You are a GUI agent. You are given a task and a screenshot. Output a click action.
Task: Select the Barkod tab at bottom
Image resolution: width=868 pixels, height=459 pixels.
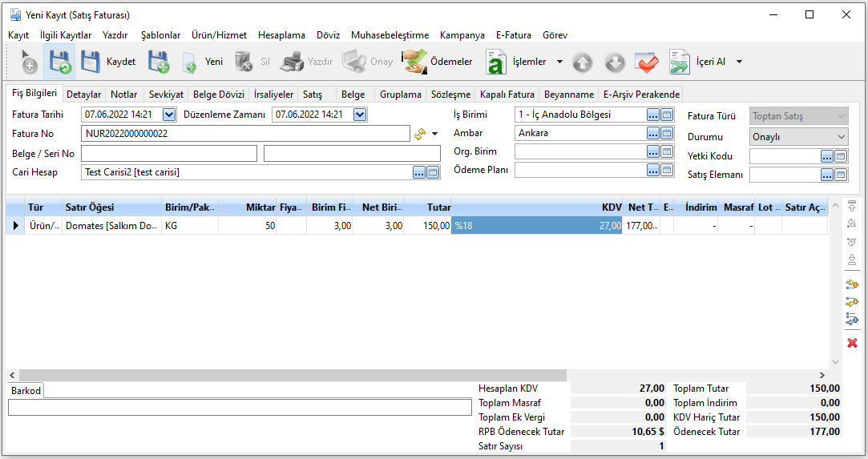tap(26, 391)
